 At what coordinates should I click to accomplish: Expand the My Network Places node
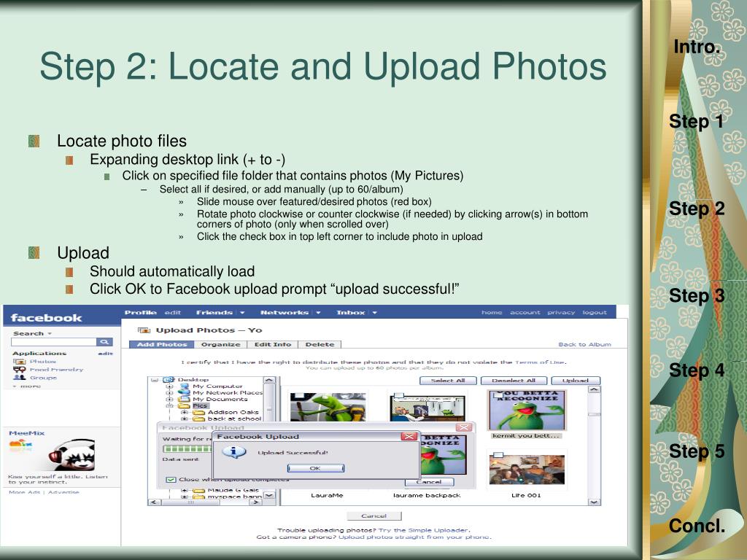pos(169,393)
